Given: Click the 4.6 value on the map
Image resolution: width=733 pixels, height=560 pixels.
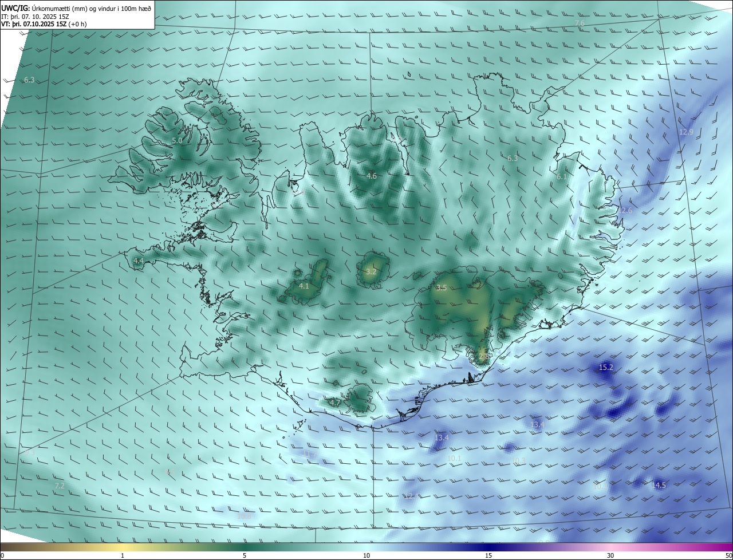Looking at the screenshot, I should tap(372, 176).
